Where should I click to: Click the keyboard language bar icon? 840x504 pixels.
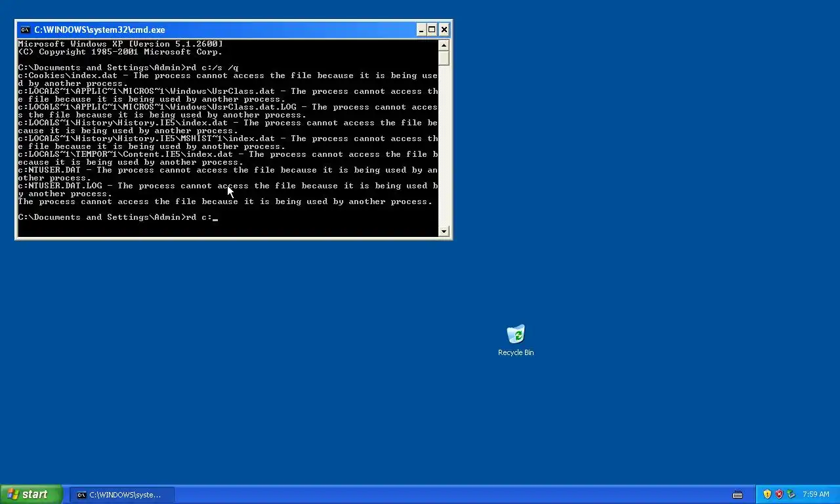[738, 494]
